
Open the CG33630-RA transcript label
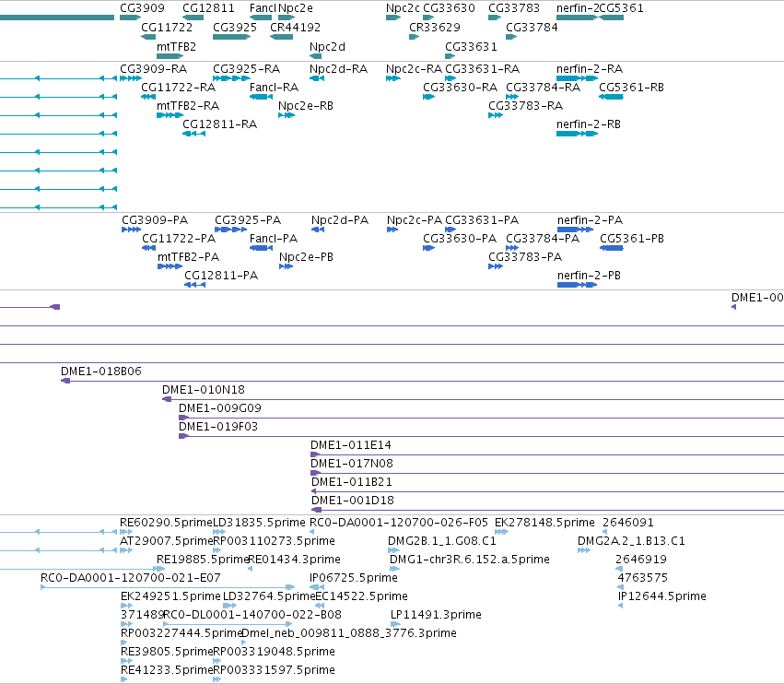[461, 87]
